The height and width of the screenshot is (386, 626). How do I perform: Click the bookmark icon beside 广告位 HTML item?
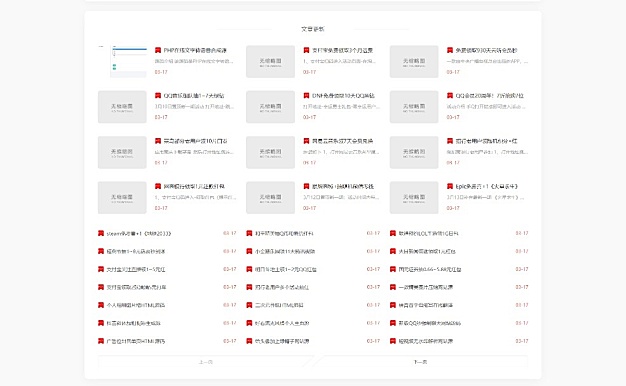pyautogui.click(x=101, y=341)
